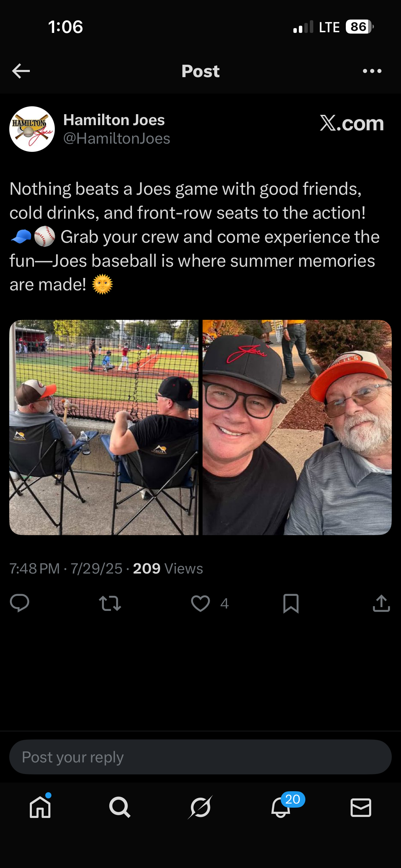Viewport: 401px width, 868px height.
Task: Open the three-dot more options menu
Action: click(372, 71)
